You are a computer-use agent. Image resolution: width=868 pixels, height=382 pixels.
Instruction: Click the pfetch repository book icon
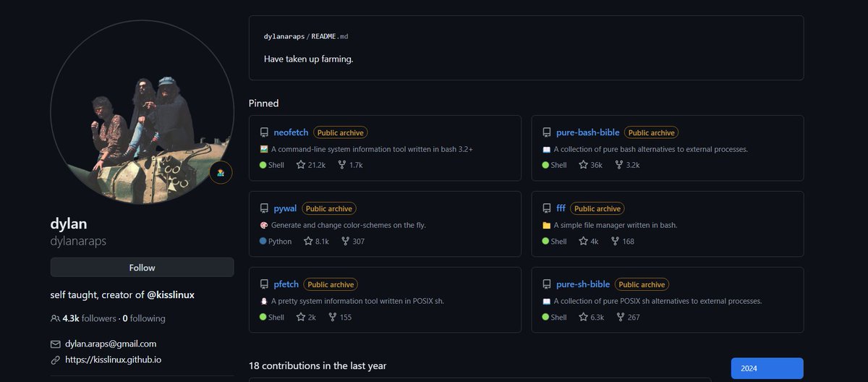tap(264, 284)
